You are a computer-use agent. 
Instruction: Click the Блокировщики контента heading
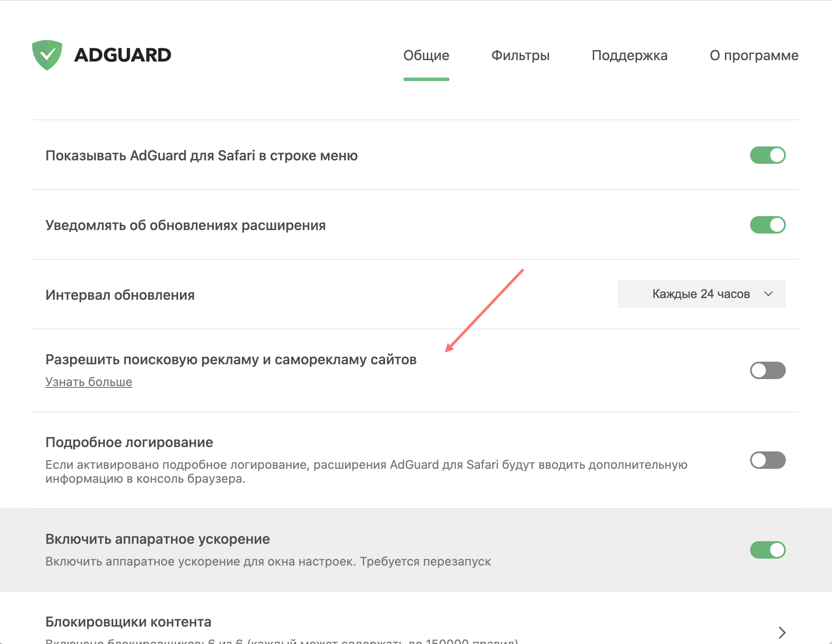coord(128,622)
